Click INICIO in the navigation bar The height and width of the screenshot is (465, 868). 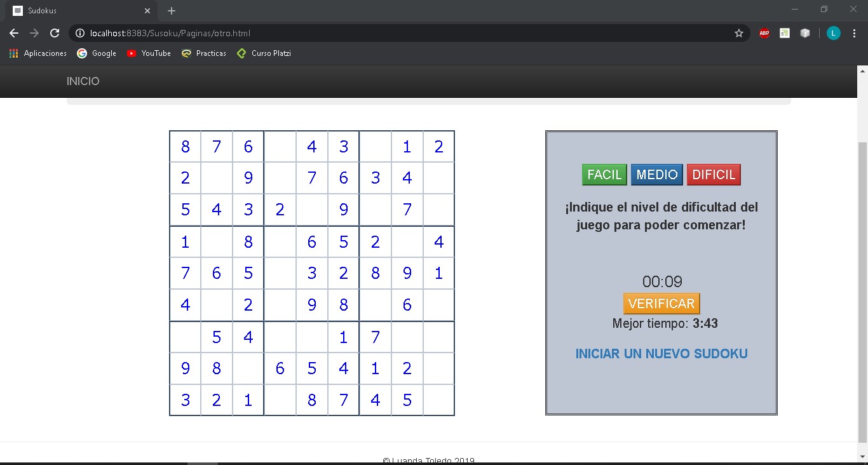coord(83,81)
